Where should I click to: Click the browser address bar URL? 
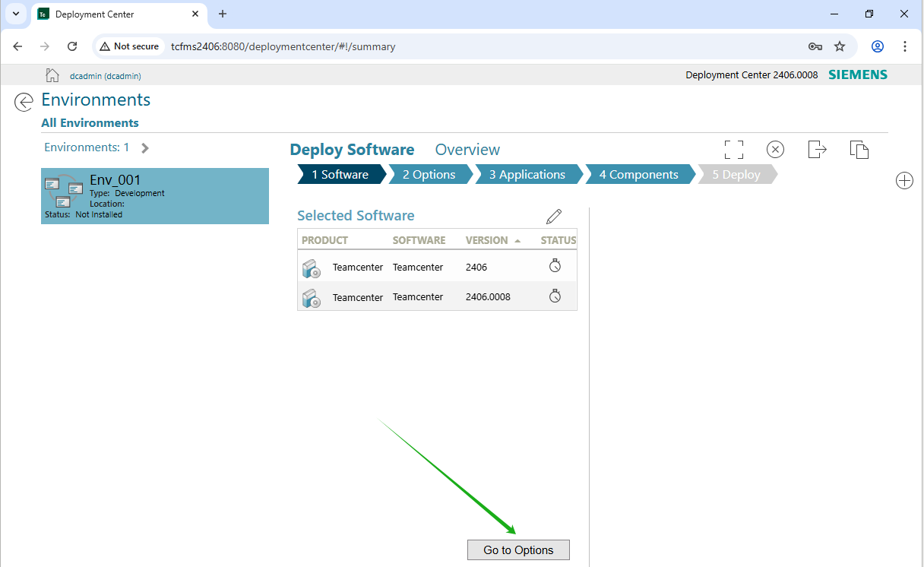283,46
